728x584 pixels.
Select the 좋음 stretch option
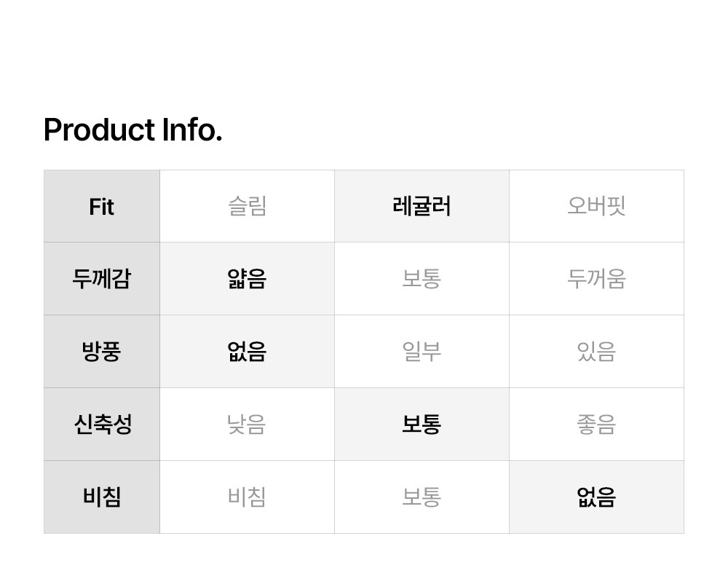pos(596,425)
